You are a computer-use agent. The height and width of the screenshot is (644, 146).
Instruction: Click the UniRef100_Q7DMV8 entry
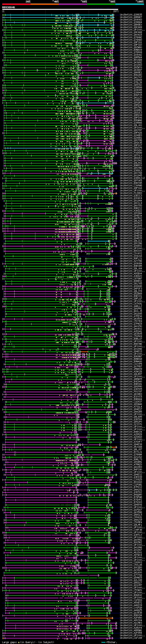pyautogui.click(x=131, y=53)
